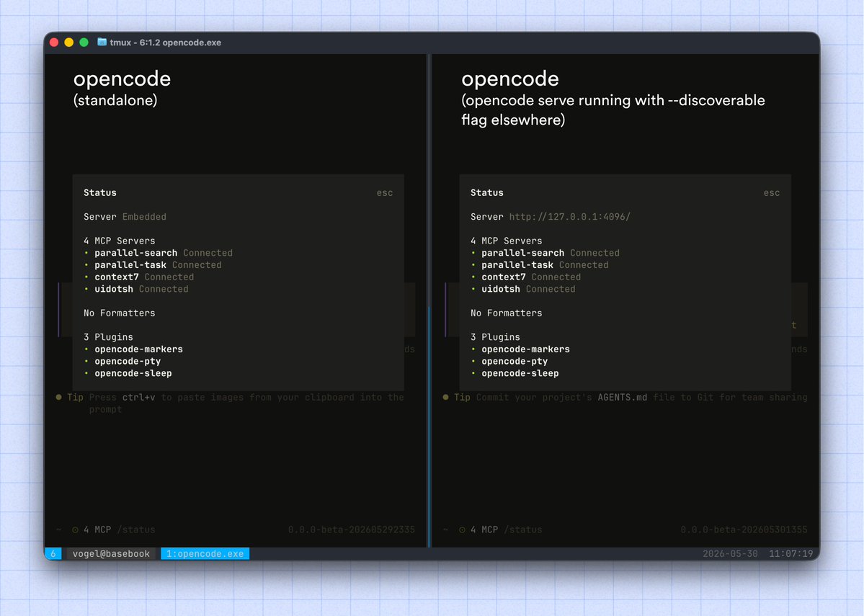864x616 pixels.
Task: Click the 2026-05-30 date in tmux status bar
Action: click(730, 554)
